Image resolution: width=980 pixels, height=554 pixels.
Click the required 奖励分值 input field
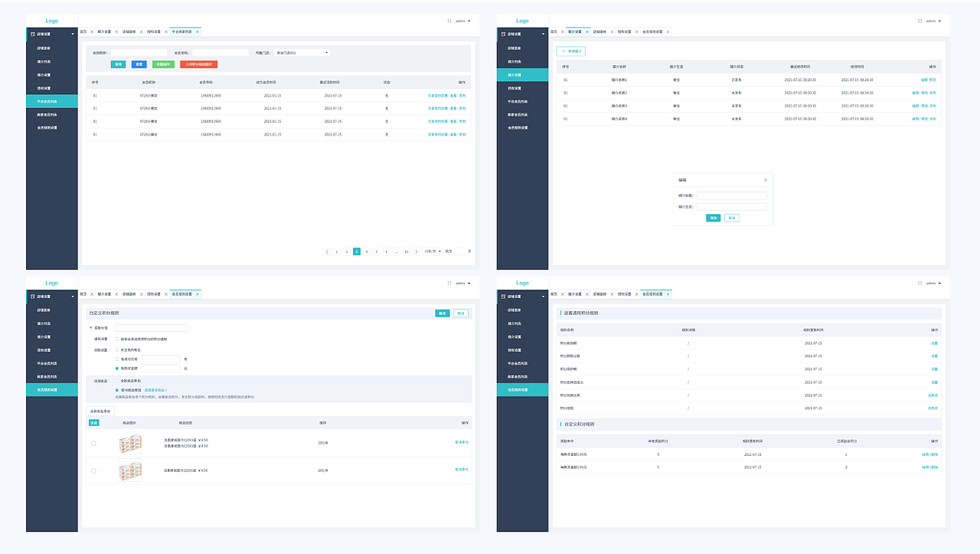click(x=151, y=328)
